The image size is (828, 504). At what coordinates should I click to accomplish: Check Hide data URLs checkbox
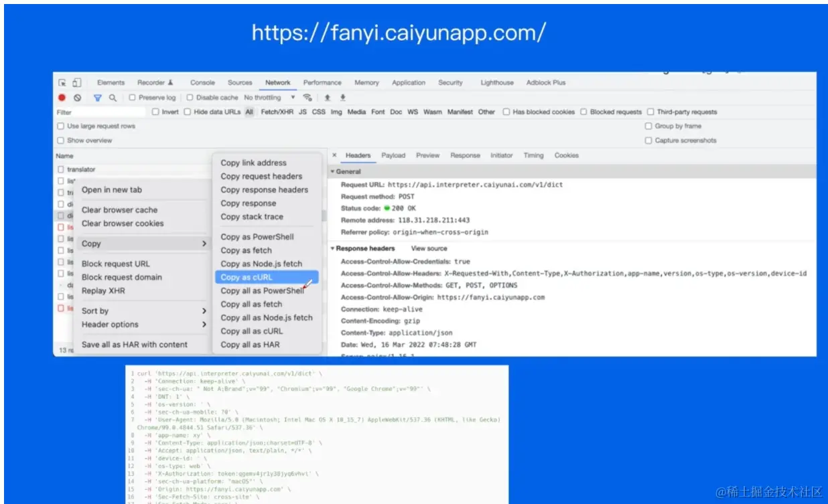pos(188,112)
